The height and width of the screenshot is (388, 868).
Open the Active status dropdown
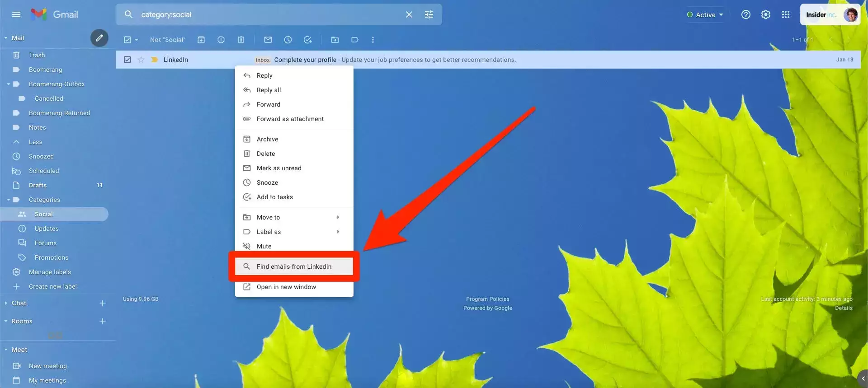point(705,14)
